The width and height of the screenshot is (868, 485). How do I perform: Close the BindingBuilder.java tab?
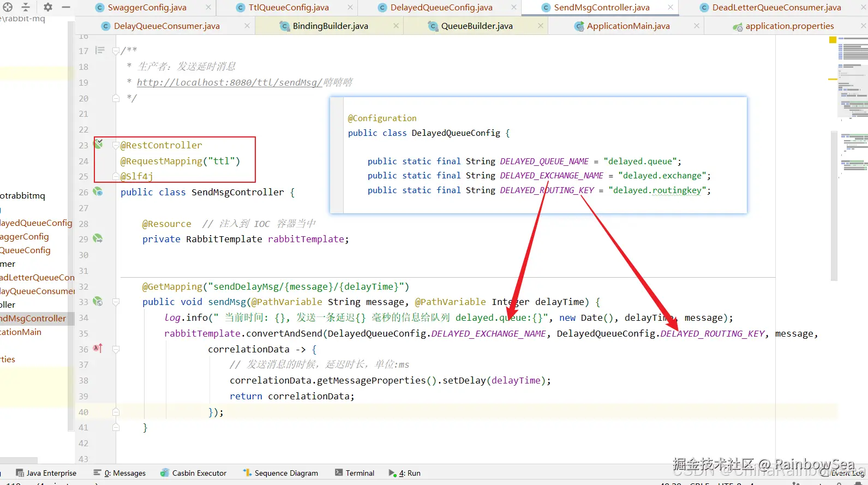tap(396, 26)
